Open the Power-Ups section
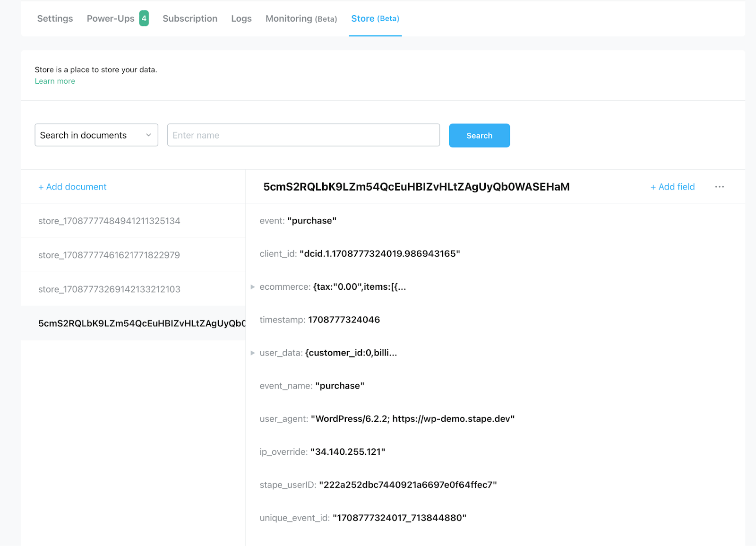The height and width of the screenshot is (546, 756). click(x=110, y=18)
